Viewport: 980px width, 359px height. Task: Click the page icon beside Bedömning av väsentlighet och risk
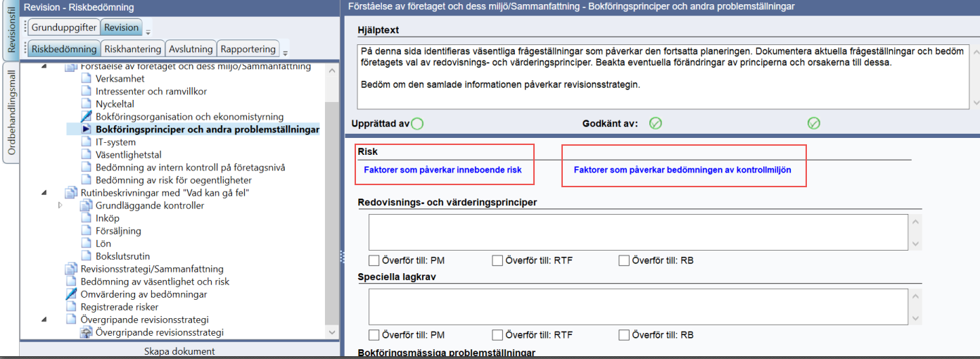(x=71, y=282)
